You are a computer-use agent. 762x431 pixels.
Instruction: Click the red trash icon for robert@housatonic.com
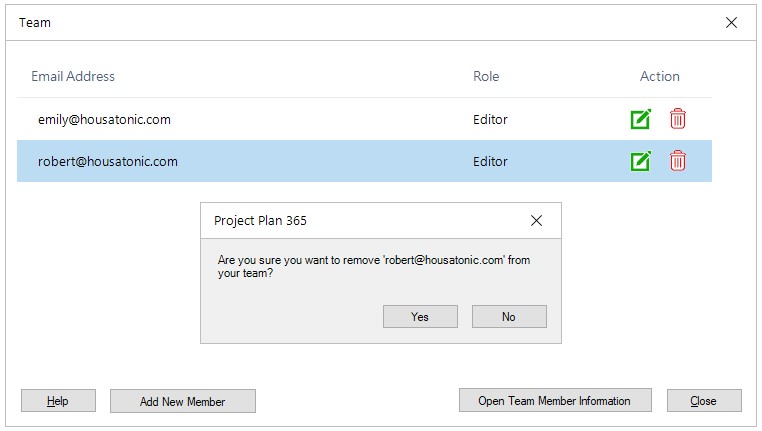[678, 161]
